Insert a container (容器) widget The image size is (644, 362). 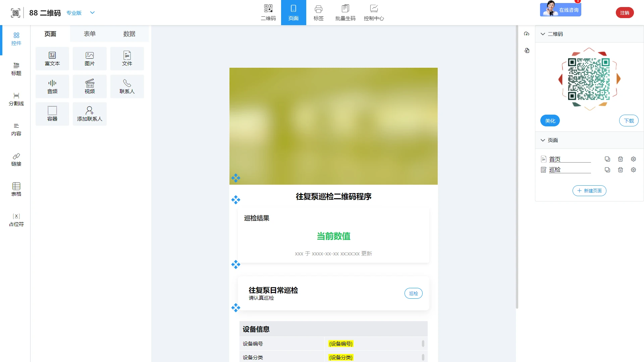(52, 114)
